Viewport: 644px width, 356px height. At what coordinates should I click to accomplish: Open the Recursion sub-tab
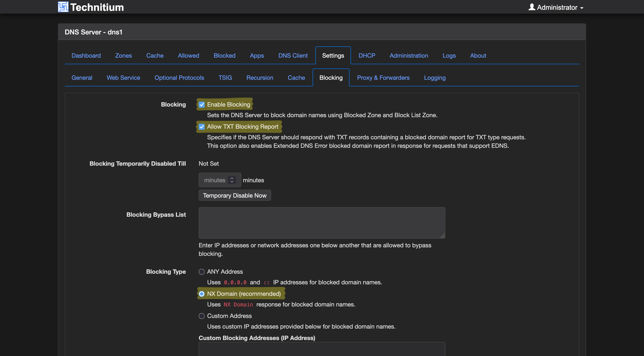click(x=260, y=78)
